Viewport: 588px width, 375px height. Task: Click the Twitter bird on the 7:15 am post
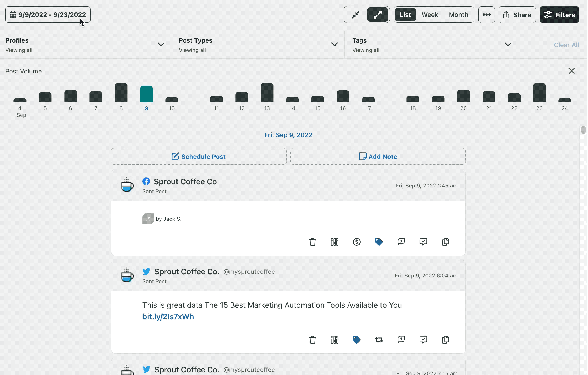click(146, 369)
